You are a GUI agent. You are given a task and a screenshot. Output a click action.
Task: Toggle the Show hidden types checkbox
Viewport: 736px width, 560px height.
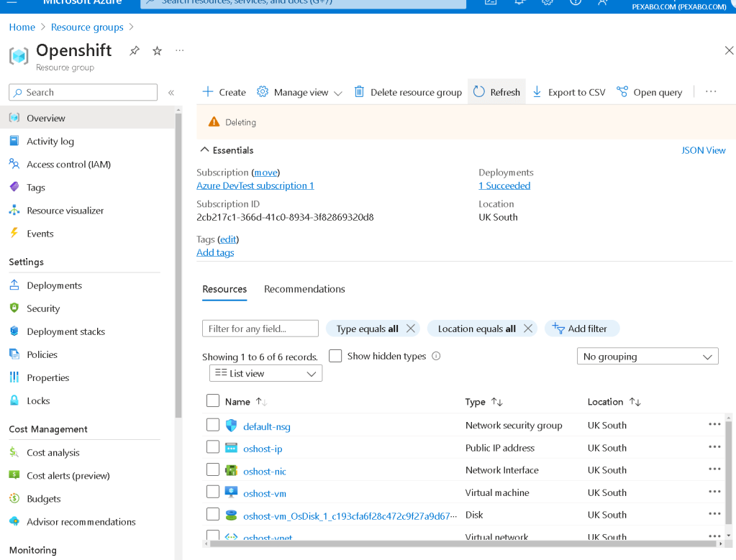335,356
